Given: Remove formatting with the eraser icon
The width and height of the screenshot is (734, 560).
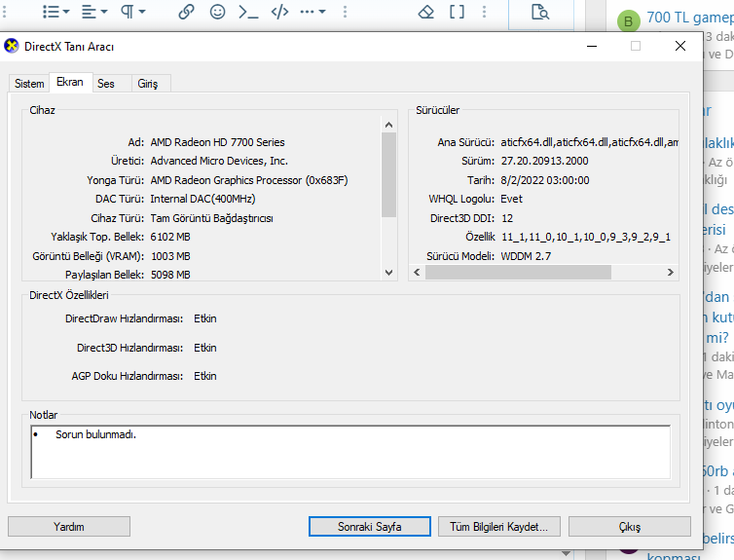Looking at the screenshot, I should click(x=426, y=12).
